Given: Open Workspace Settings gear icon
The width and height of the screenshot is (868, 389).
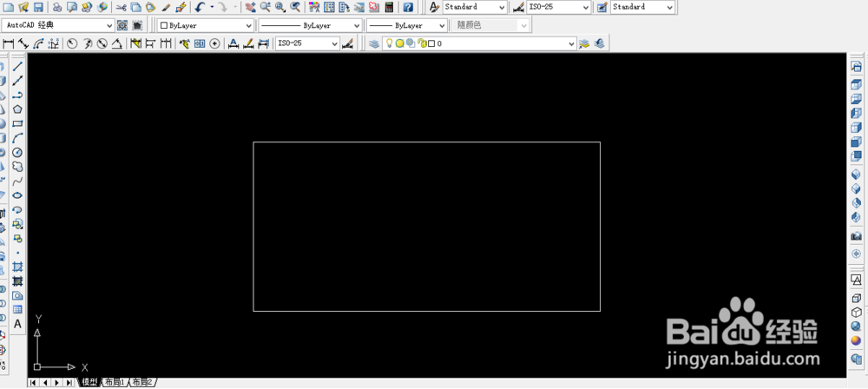Looking at the screenshot, I should pos(122,25).
